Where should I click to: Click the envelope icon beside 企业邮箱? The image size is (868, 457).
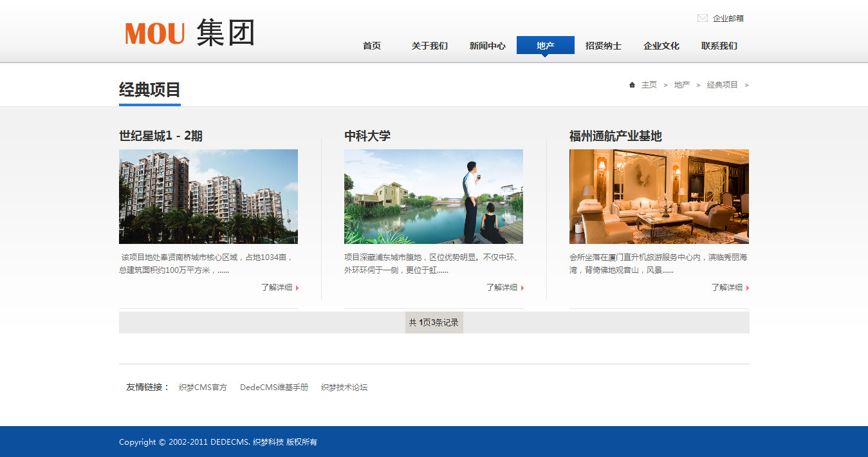702,18
